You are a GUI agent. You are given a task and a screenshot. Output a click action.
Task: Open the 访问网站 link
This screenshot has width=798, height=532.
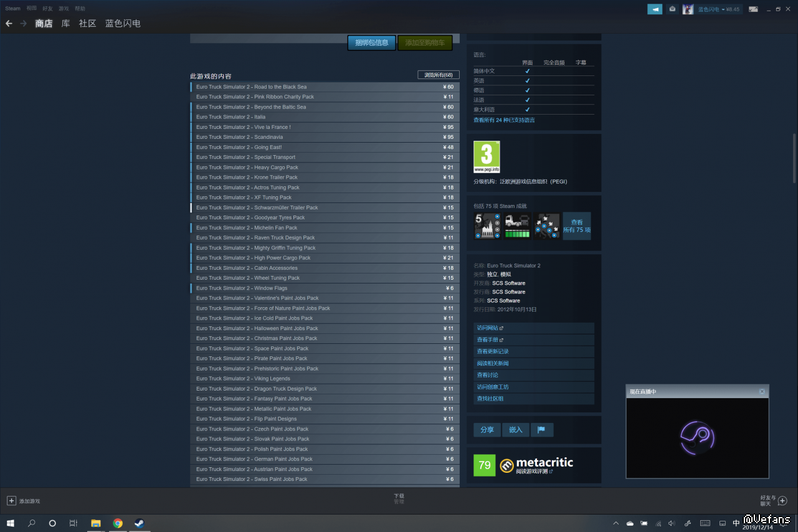pos(534,328)
